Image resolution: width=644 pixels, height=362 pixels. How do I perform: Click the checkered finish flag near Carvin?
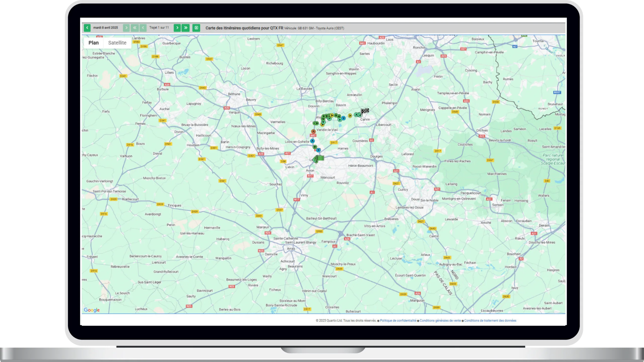(365, 111)
